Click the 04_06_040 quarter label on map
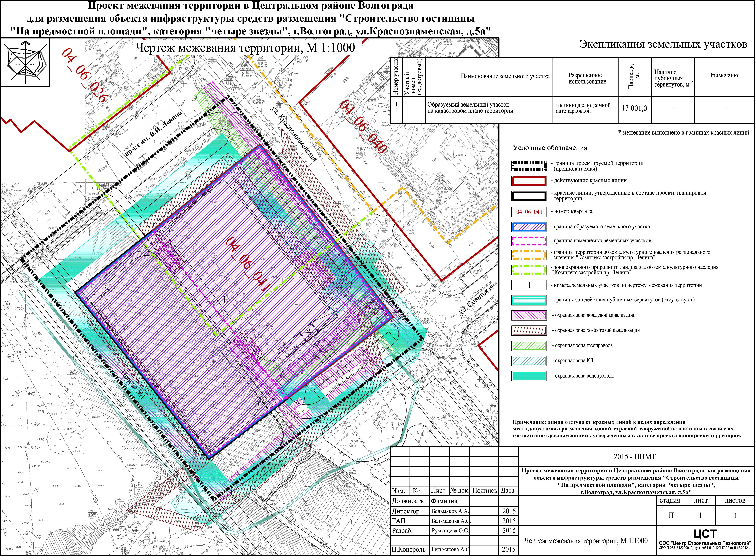Viewport: 756px width, 556px height. coord(362,127)
